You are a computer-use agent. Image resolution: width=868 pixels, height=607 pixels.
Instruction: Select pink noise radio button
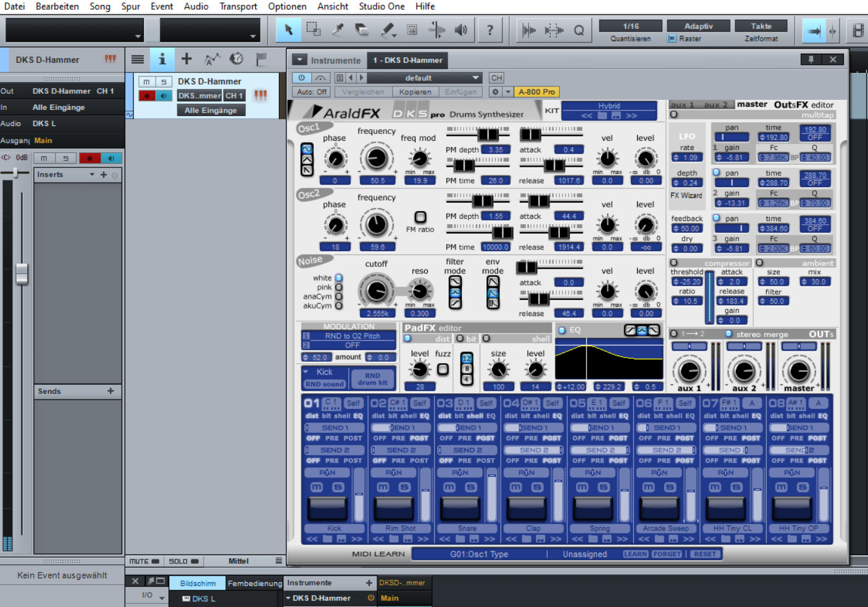tap(339, 287)
